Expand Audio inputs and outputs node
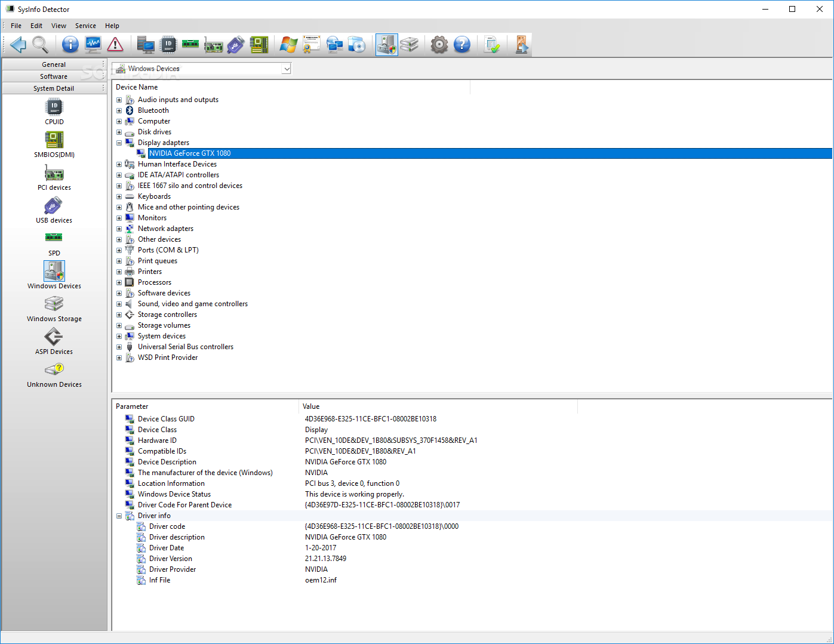 point(119,100)
